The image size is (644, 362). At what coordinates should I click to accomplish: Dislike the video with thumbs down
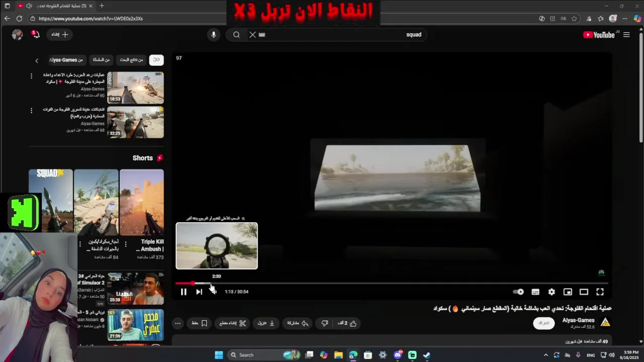point(325,323)
